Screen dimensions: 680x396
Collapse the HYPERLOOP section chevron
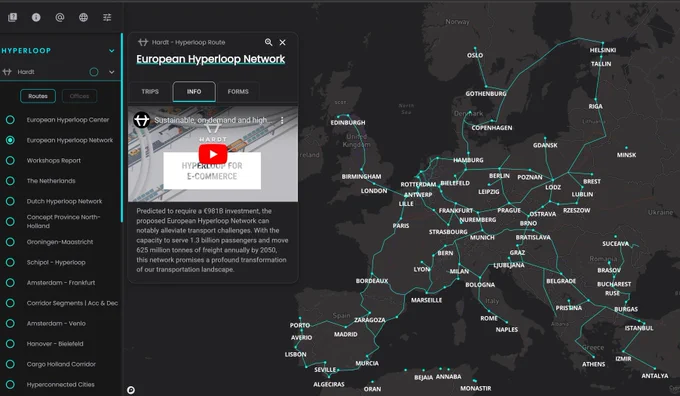111,51
